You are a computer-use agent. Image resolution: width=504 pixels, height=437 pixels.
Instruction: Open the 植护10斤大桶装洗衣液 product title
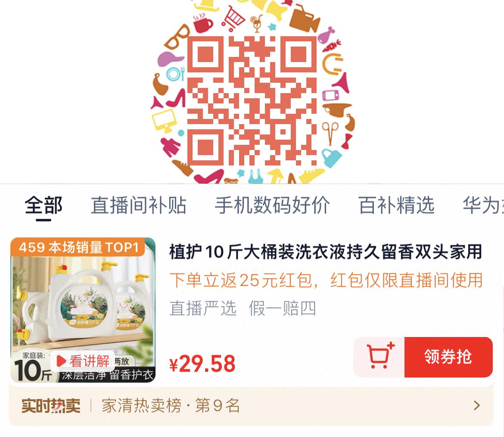(x=326, y=252)
